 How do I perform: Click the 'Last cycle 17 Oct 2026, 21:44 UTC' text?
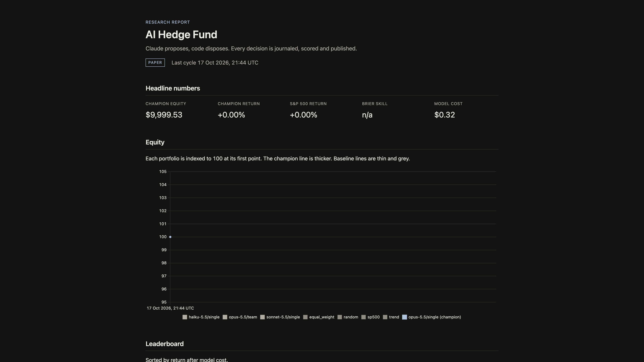[215, 63]
